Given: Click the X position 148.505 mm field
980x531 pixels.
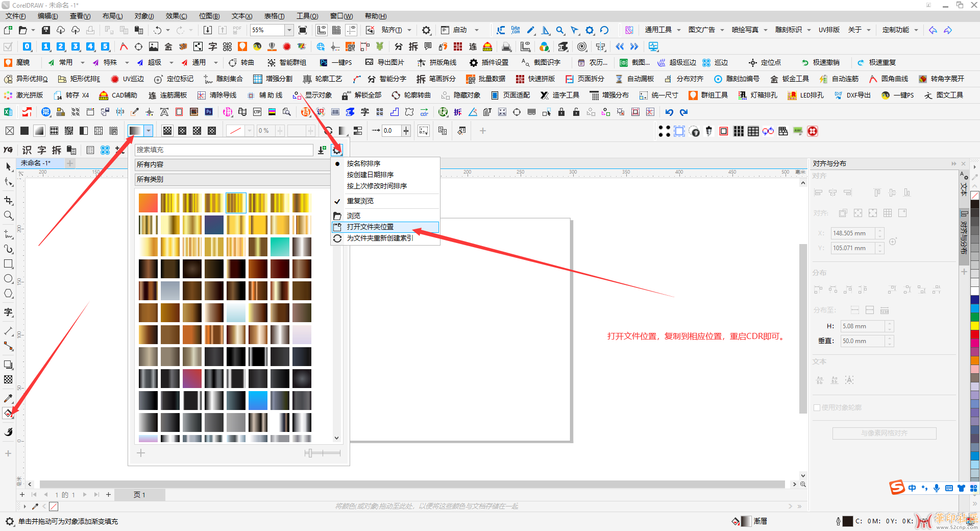Looking at the screenshot, I should (853, 233).
